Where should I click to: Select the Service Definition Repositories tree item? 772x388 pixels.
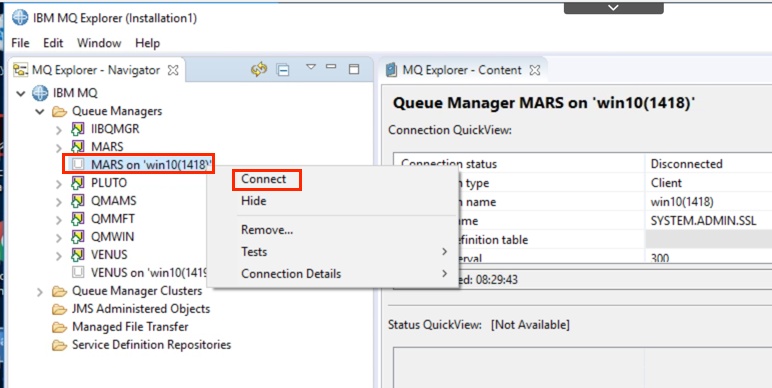click(x=152, y=345)
